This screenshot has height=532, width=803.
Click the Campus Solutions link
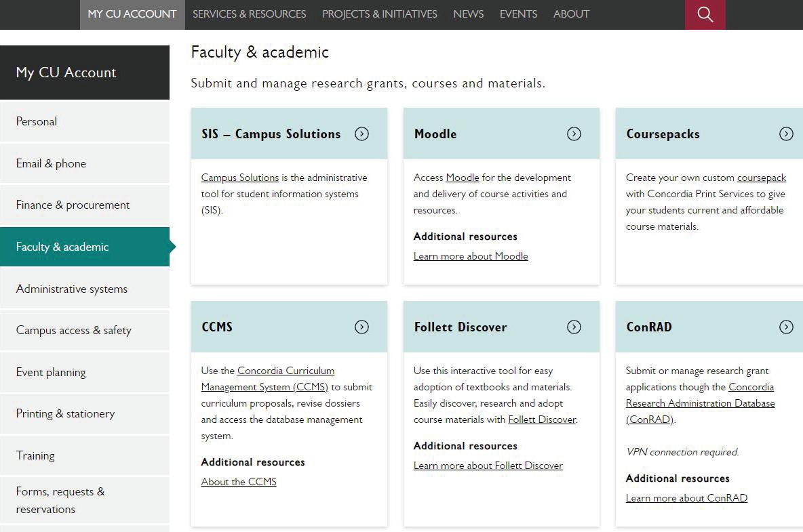(240, 178)
